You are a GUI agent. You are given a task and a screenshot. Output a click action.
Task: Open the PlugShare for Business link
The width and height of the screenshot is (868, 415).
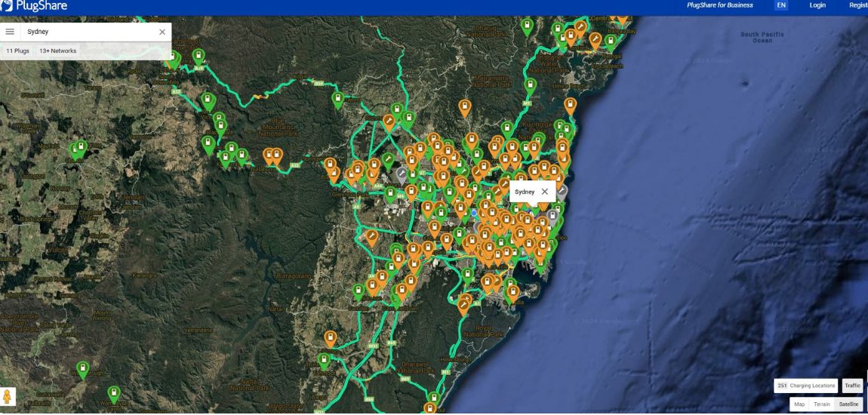pyautogui.click(x=720, y=5)
